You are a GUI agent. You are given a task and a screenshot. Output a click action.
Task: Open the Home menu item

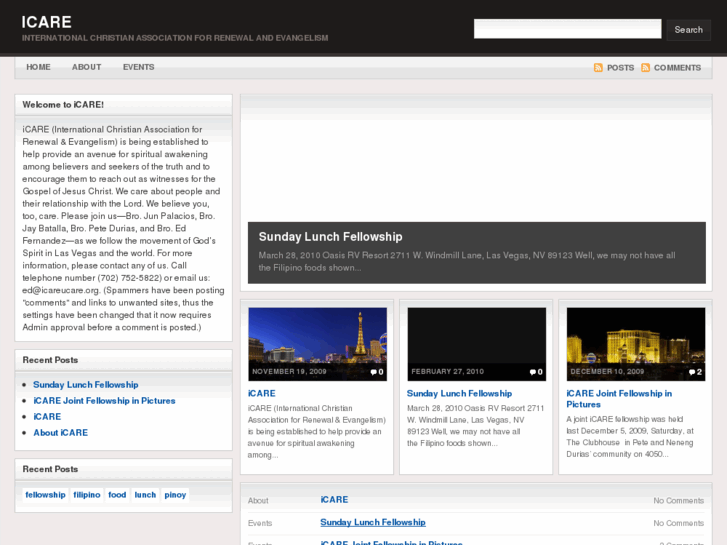38,67
